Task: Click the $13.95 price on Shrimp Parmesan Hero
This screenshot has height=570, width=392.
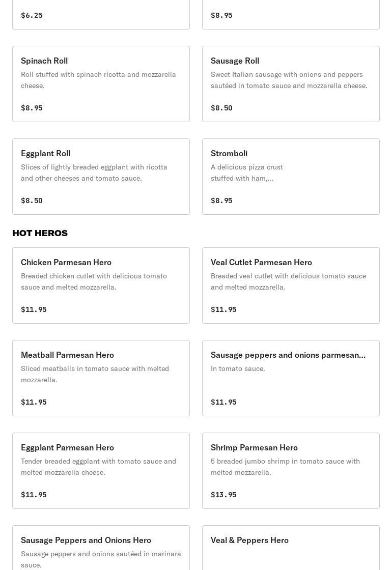Action: (x=223, y=495)
